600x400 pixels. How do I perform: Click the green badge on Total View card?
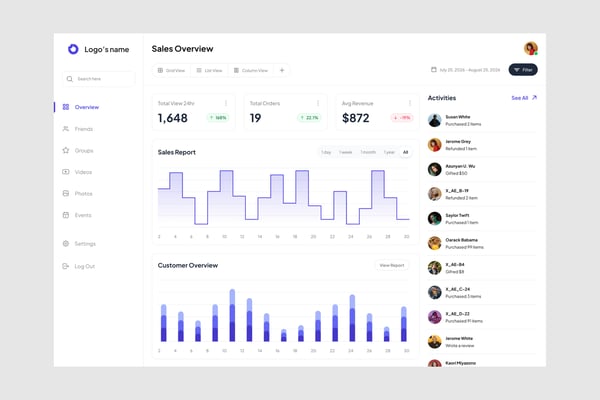pyautogui.click(x=218, y=118)
